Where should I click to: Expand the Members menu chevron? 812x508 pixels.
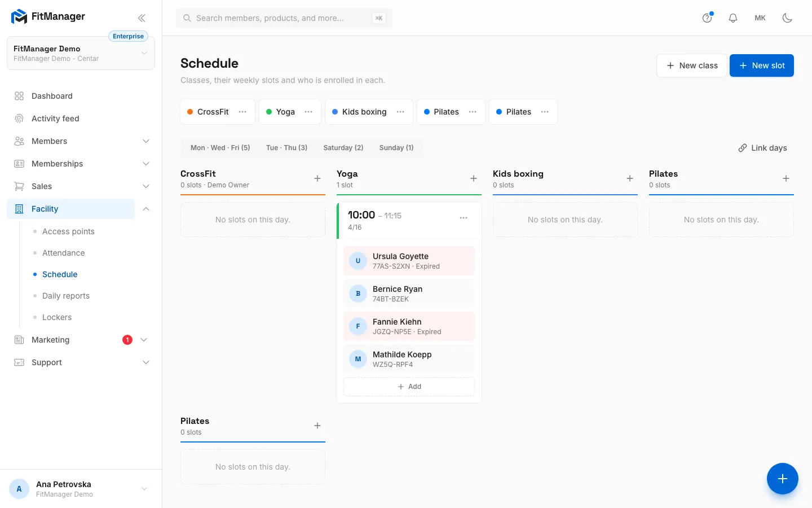pos(146,141)
